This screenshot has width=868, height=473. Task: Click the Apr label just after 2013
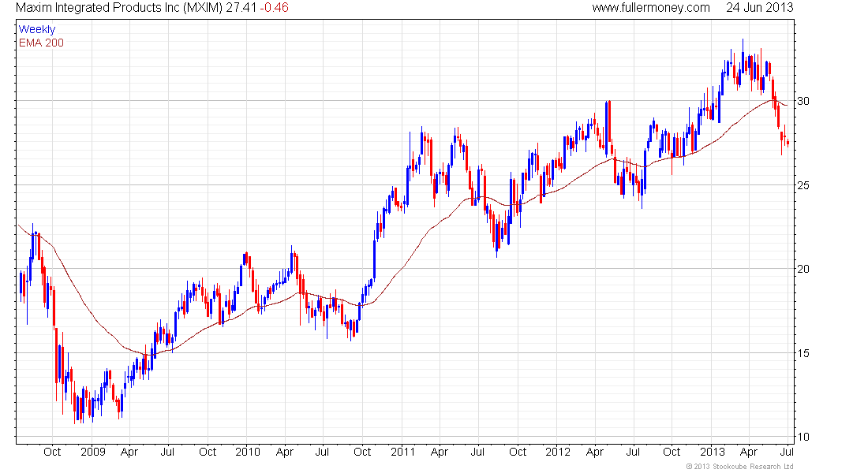[748, 452]
